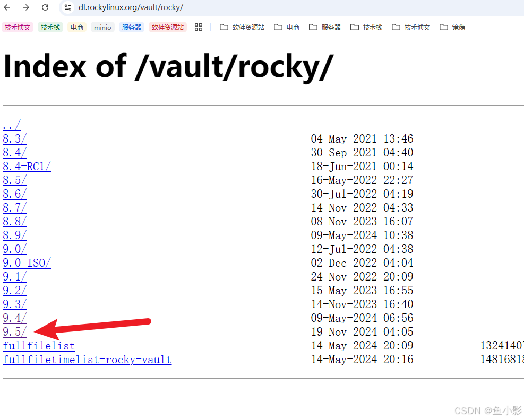Open the fullfiletimelist-rocky-vault file link

(x=87, y=360)
